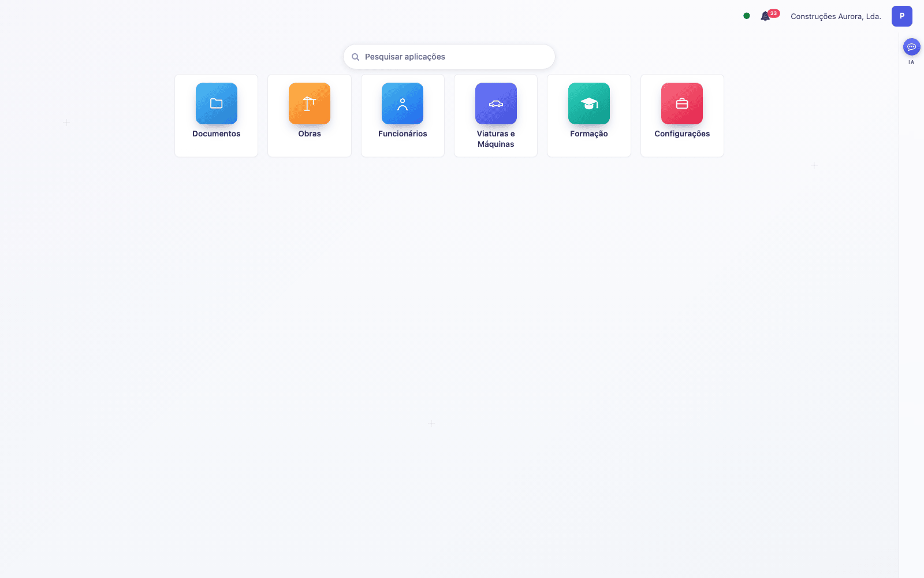This screenshot has width=924, height=578.
Task: Open the Configurações briefcase icon
Action: (682, 103)
